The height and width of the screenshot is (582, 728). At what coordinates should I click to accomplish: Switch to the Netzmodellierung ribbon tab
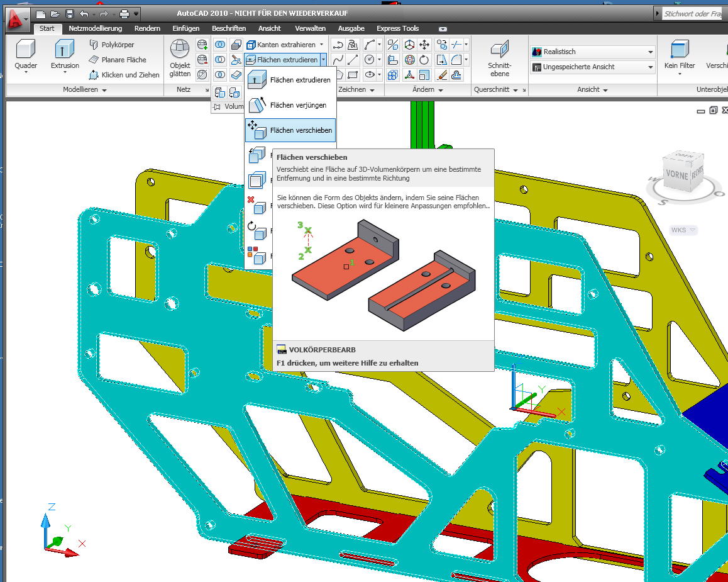click(95, 28)
